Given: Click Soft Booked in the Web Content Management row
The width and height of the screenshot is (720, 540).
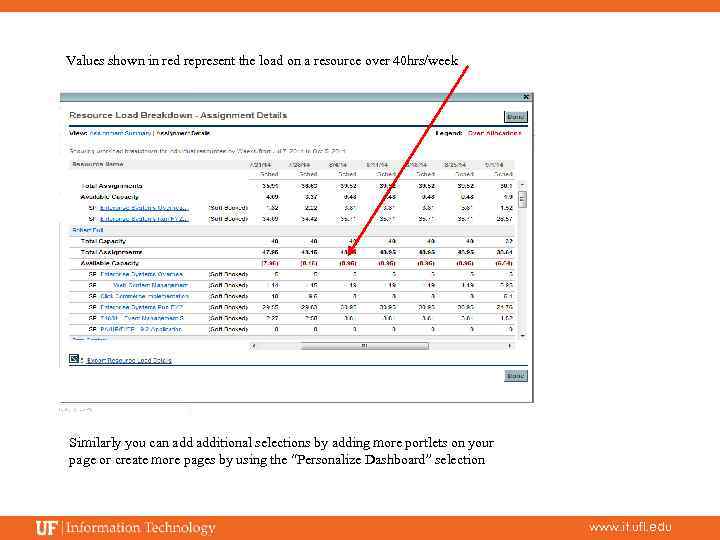Looking at the screenshot, I should click(228, 285).
